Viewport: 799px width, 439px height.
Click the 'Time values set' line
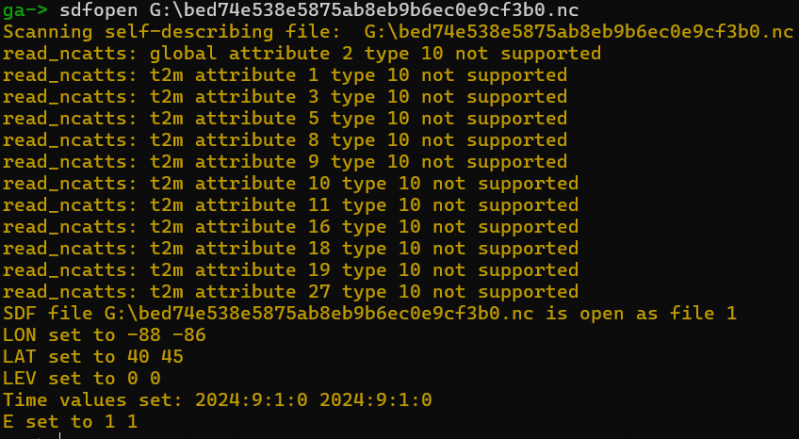216,400
